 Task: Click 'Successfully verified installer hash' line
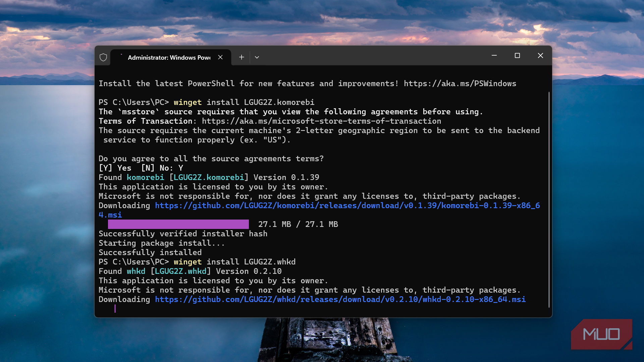[183, 234]
